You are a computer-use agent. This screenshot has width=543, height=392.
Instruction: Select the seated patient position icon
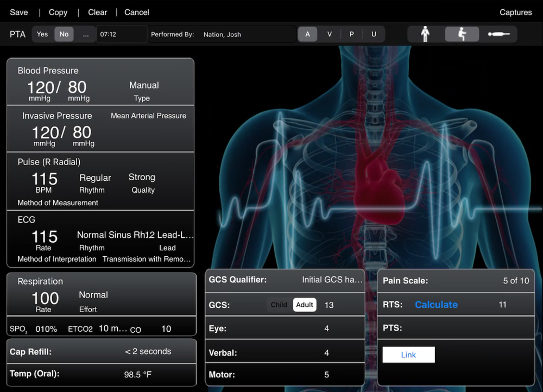click(x=462, y=34)
